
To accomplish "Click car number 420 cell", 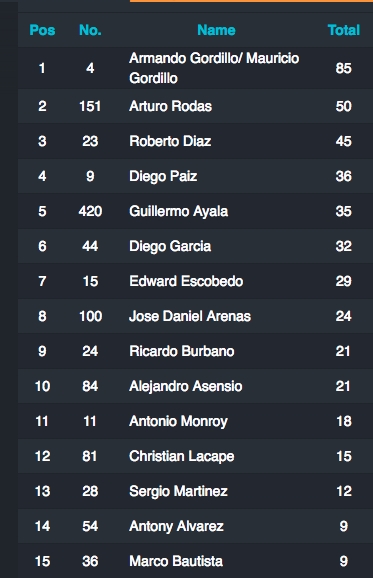I will tap(90, 211).
